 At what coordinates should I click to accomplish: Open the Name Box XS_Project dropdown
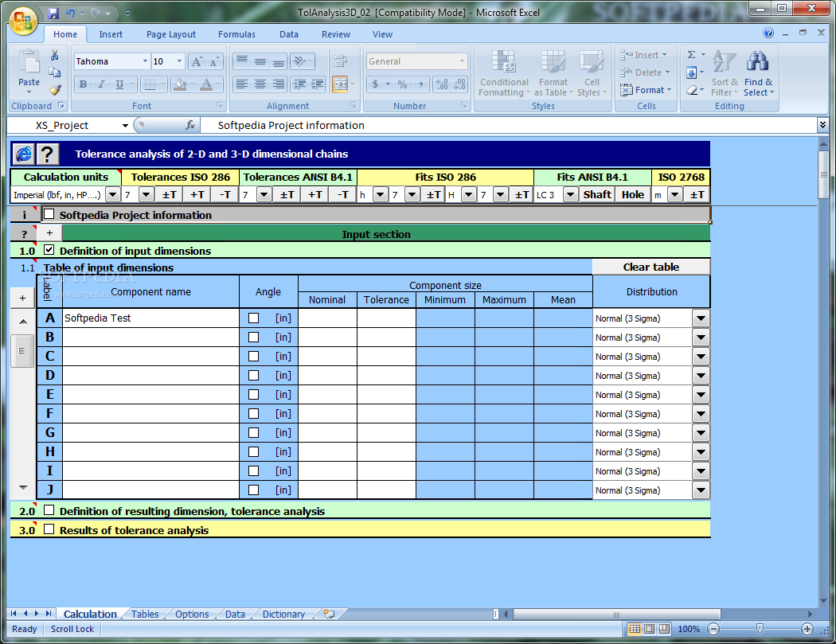click(125, 126)
